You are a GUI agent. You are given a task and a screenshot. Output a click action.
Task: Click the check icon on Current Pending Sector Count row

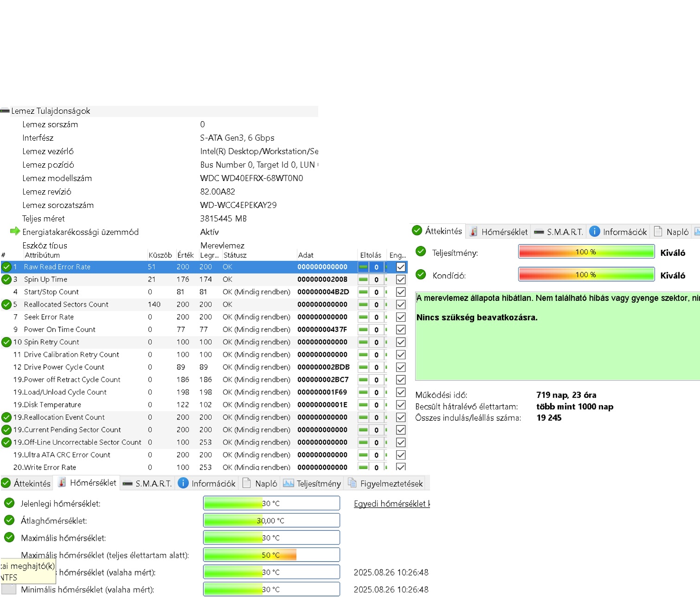point(6,430)
